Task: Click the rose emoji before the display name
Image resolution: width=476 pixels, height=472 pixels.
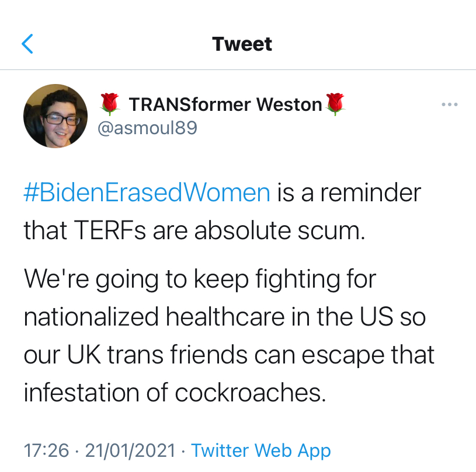Action: 110,104
